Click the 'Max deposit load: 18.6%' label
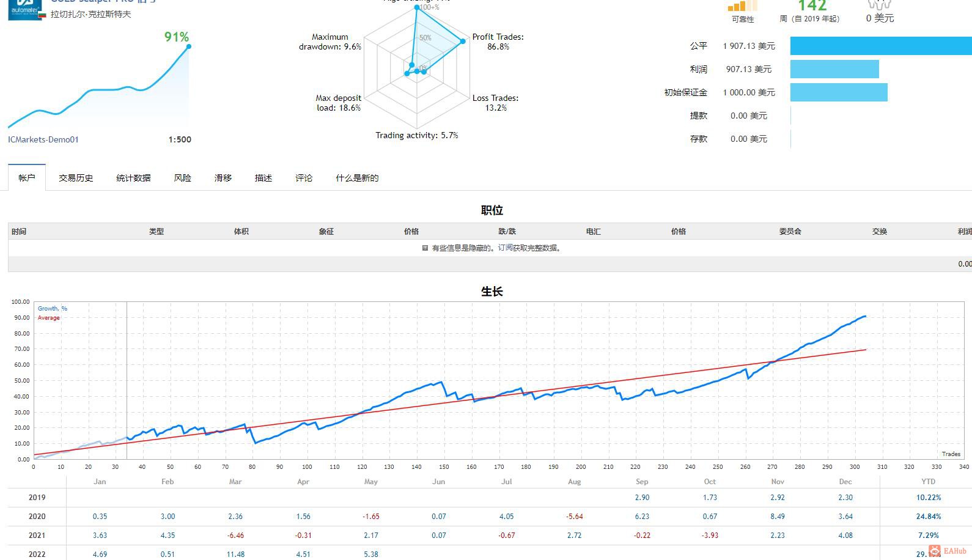This screenshot has width=972, height=560. [x=339, y=103]
